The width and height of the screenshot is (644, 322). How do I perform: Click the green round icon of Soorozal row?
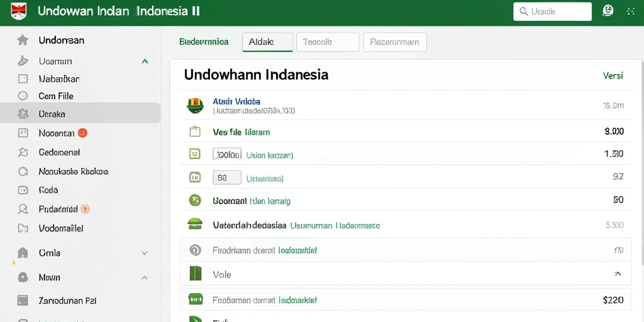click(x=195, y=200)
